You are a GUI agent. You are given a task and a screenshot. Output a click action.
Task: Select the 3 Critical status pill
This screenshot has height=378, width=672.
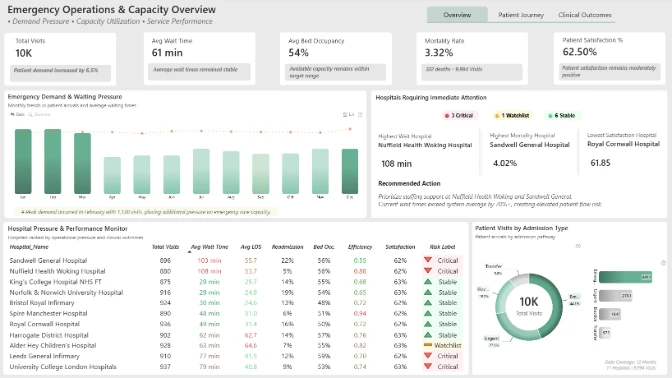click(459, 115)
